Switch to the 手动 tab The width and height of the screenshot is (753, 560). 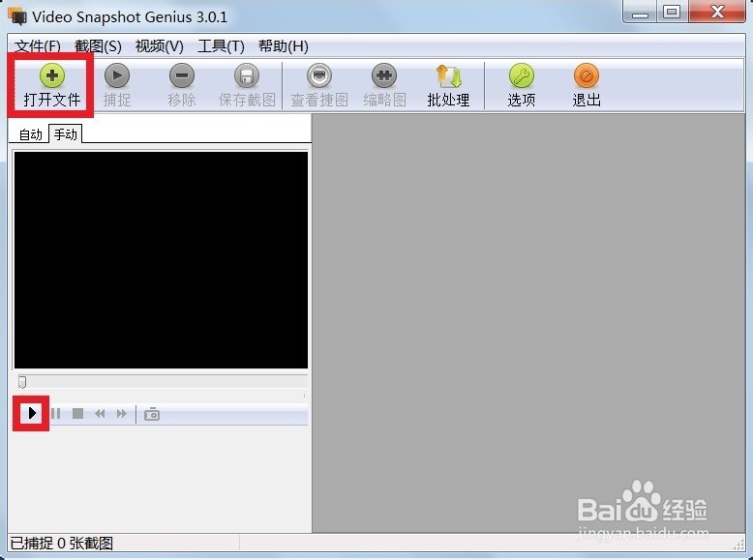click(x=65, y=133)
